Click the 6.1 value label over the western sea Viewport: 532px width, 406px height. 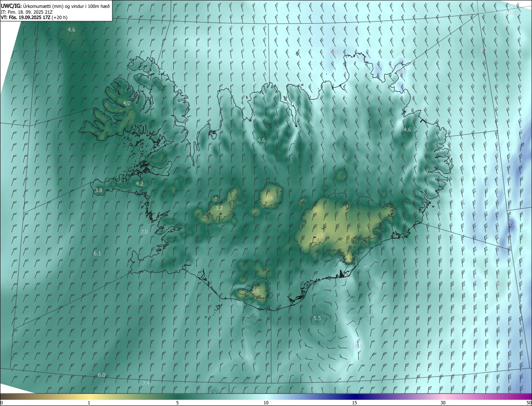97,253
